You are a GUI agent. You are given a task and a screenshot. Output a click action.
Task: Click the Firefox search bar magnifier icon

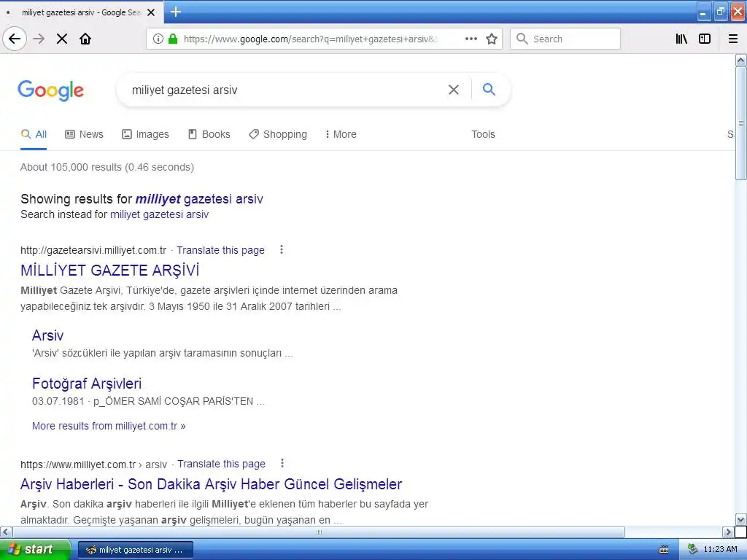522,39
